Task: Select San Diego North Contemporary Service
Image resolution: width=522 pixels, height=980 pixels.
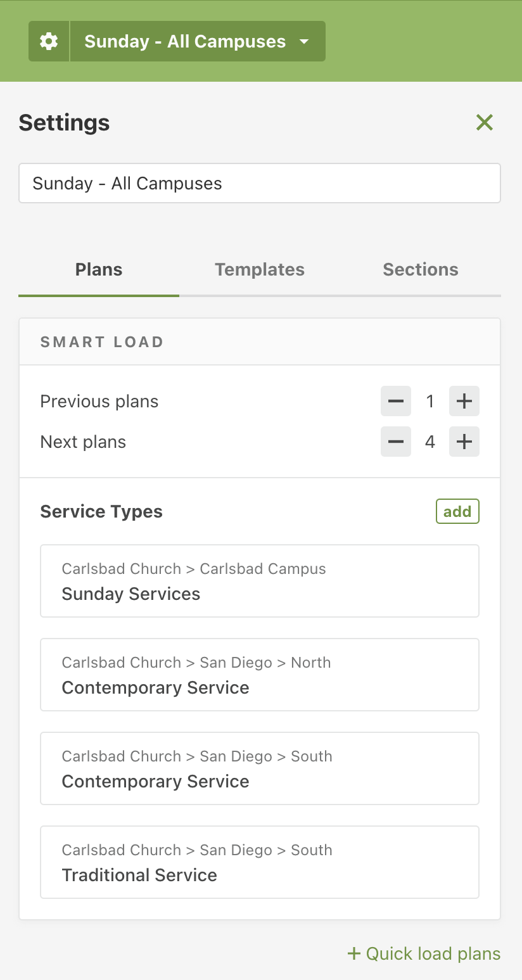Action: (x=260, y=675)
